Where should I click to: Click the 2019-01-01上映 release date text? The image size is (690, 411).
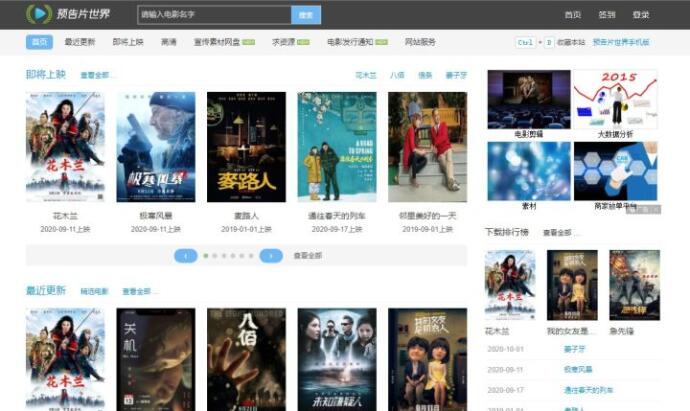(246, 229)
